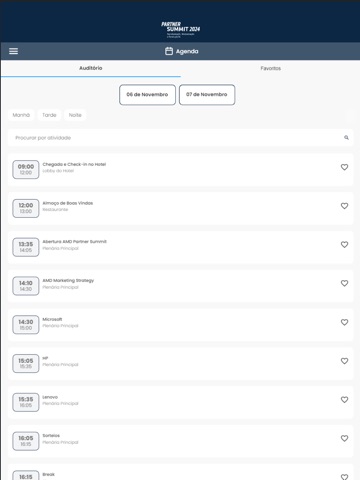Favorite the Almoço de Boas Vindas session
The width and height of the screenshot is (360, 480).
point(344,206)
